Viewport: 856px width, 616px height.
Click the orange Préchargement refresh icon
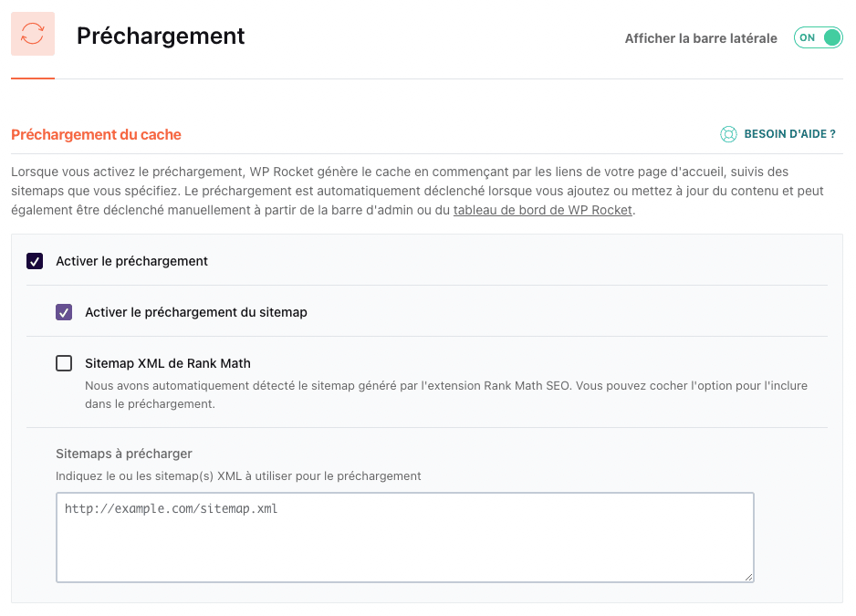click(33, 35)
